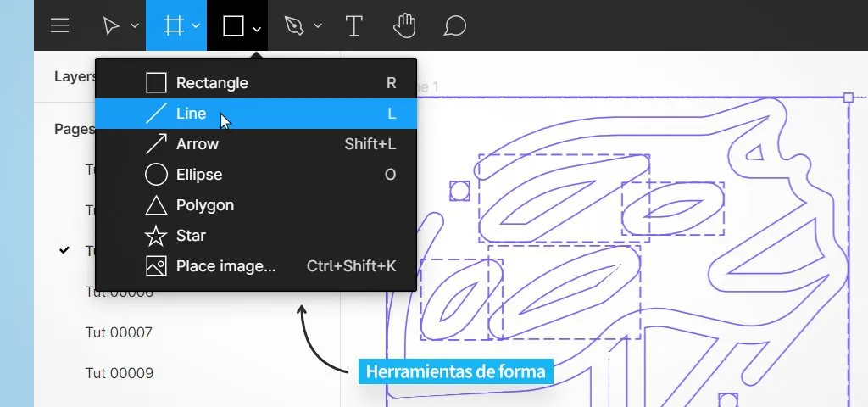Click the Ctrl+Shift+K shortcut text
868x407 pixels.
[x=352, y=265]
